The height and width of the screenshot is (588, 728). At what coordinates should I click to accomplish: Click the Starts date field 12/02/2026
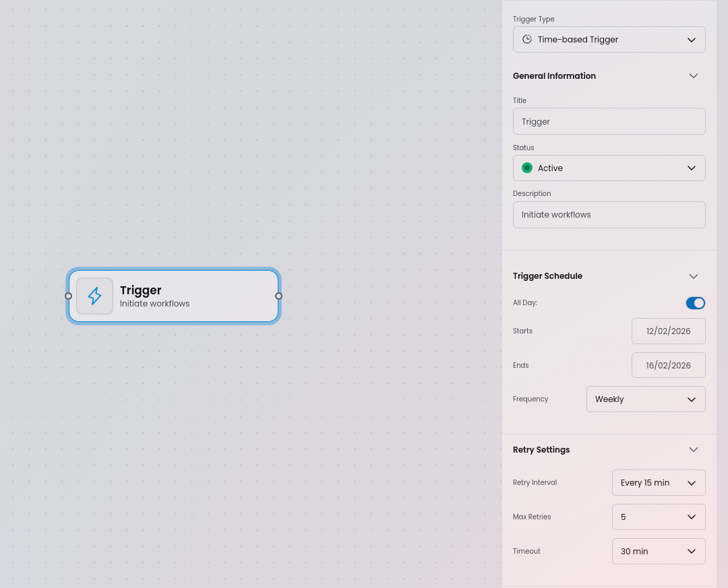point(668,331)
